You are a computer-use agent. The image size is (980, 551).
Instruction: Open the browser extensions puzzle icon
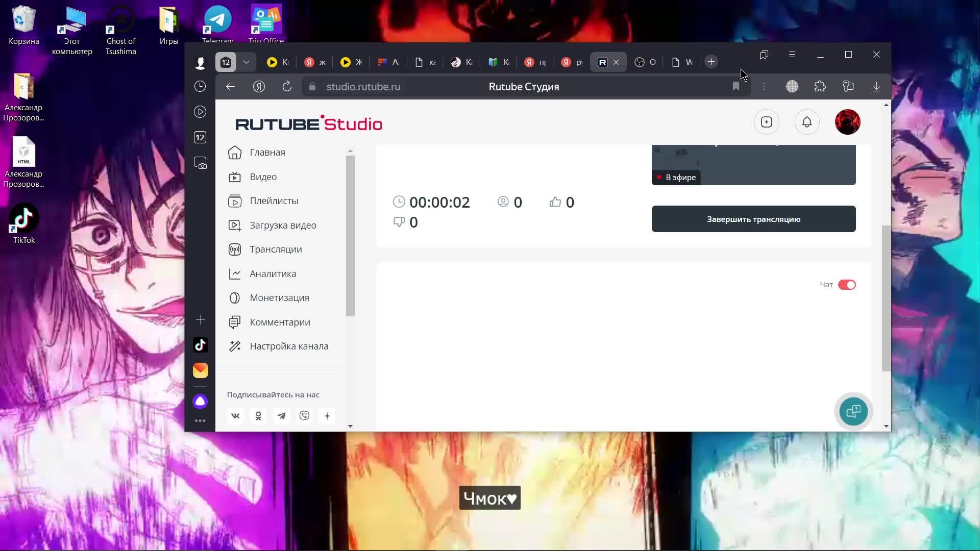pos(820,87)
